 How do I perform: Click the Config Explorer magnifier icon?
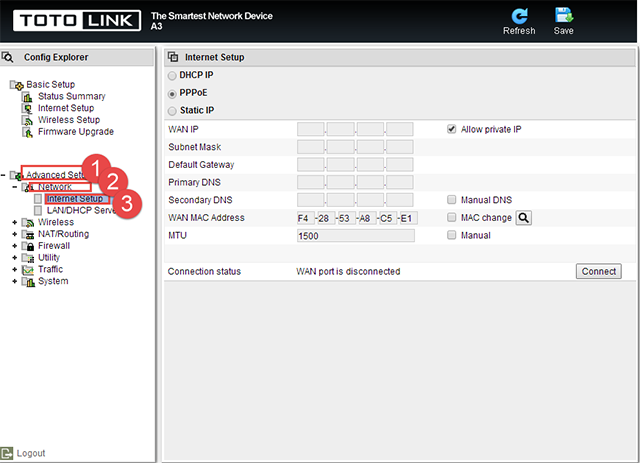pos(8,57)
